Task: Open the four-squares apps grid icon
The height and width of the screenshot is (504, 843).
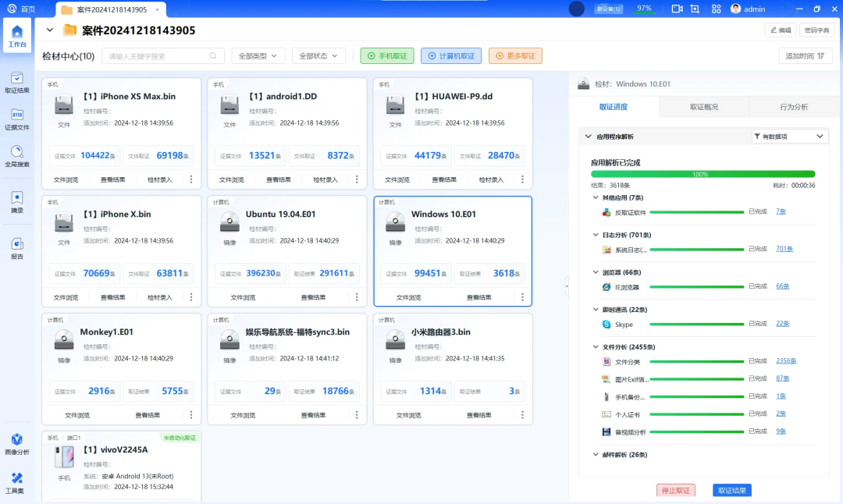Action: click(x=716, y=9)
